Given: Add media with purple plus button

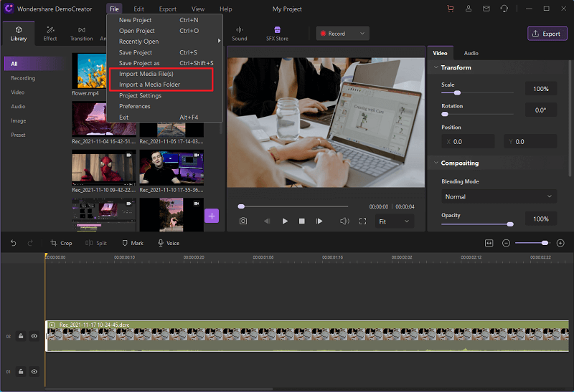Looking at the screenshot, I should click(x=212, y=216).
